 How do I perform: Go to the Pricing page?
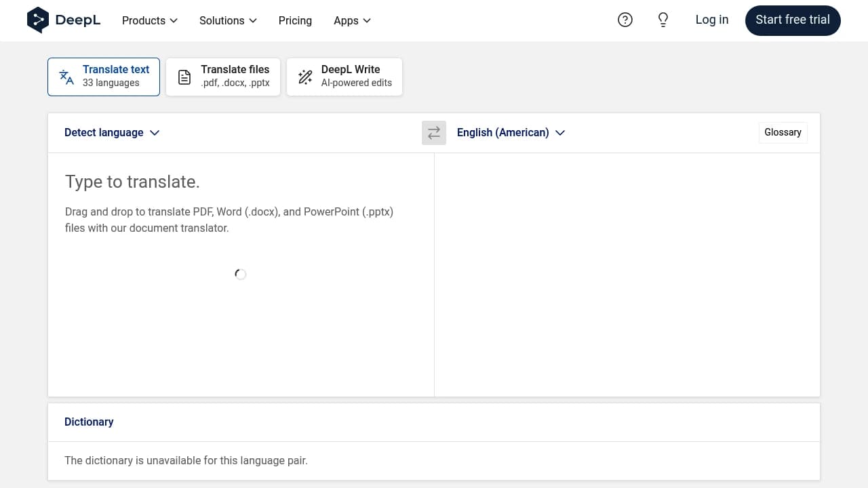point(295,20)
